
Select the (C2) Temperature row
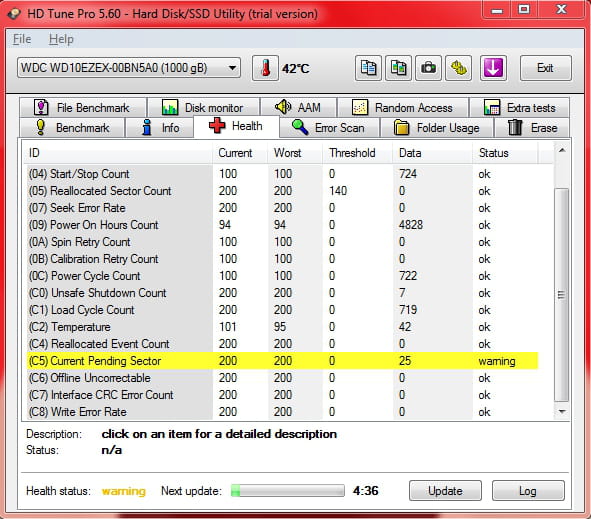[281, 326]
